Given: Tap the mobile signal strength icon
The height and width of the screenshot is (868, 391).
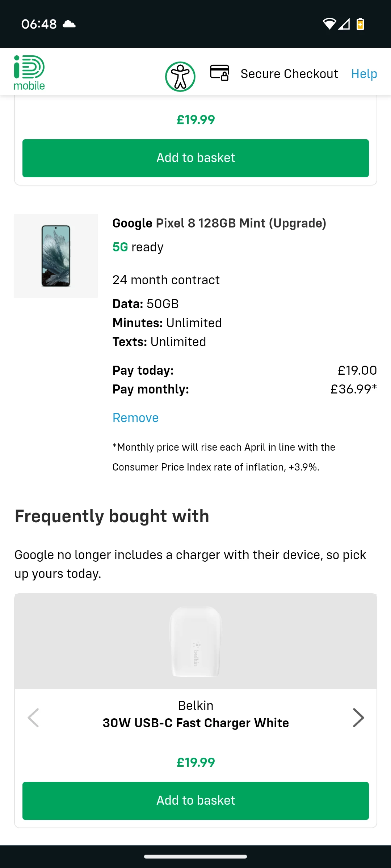Looking at the screenshot, I should coord(344,24).
